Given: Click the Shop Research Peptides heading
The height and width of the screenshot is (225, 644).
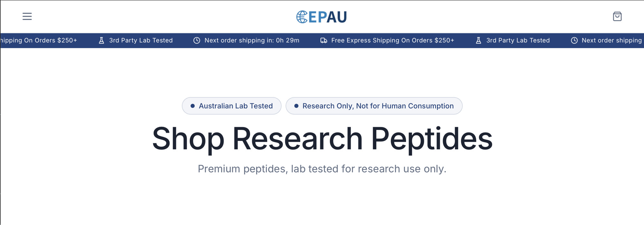Looking at the screenshot, I should (322, 139).
